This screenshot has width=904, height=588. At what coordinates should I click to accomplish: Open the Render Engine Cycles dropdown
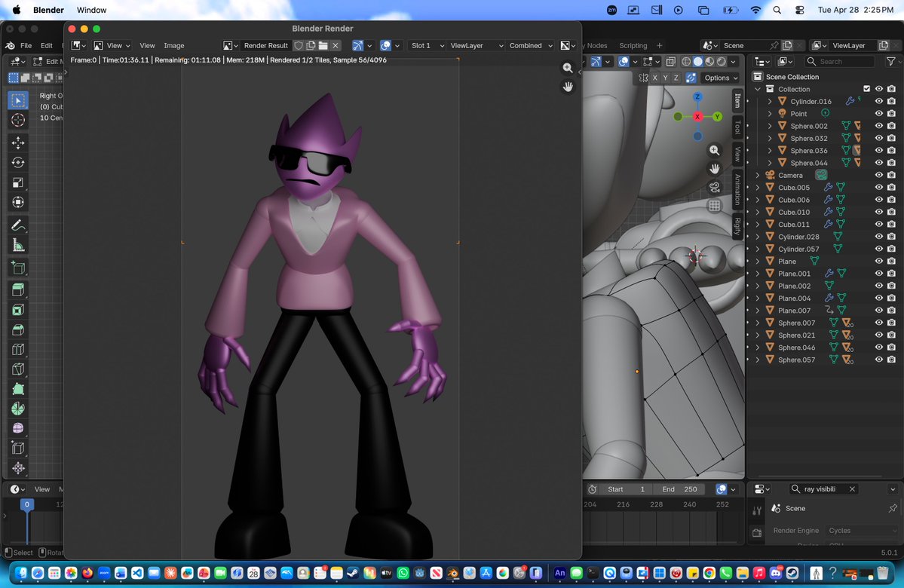[x=862, y=531]
